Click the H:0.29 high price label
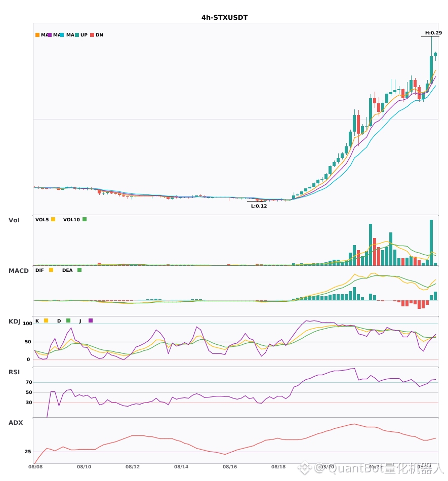Viewport: 448px width, 481px height. click(x=433, y=33)
